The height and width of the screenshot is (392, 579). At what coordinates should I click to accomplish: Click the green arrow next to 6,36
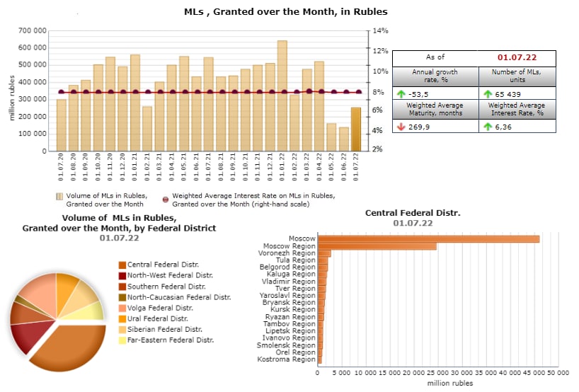pyautogui.click(x=488, y=127)
